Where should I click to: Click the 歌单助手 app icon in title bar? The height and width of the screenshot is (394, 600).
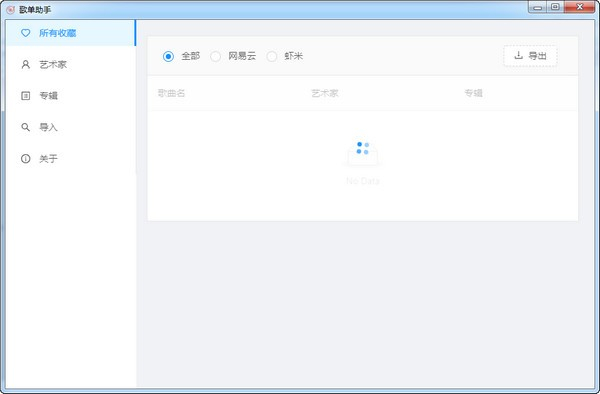11,10
